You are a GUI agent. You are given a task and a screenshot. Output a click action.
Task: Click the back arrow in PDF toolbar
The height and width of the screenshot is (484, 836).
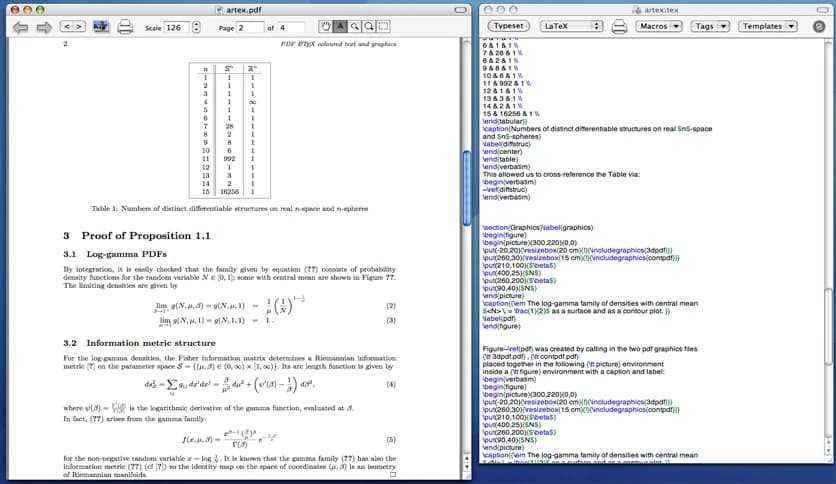tap(18, 27)
